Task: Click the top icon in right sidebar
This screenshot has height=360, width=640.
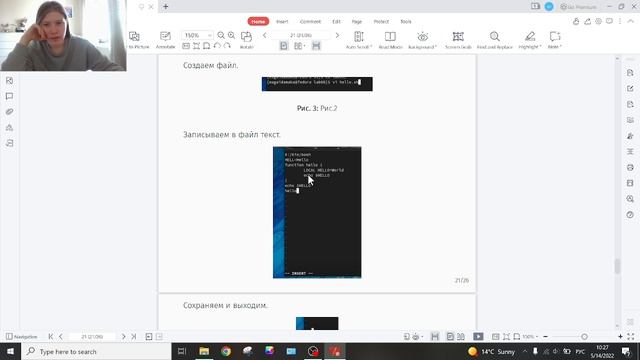Action: [630, 73]
